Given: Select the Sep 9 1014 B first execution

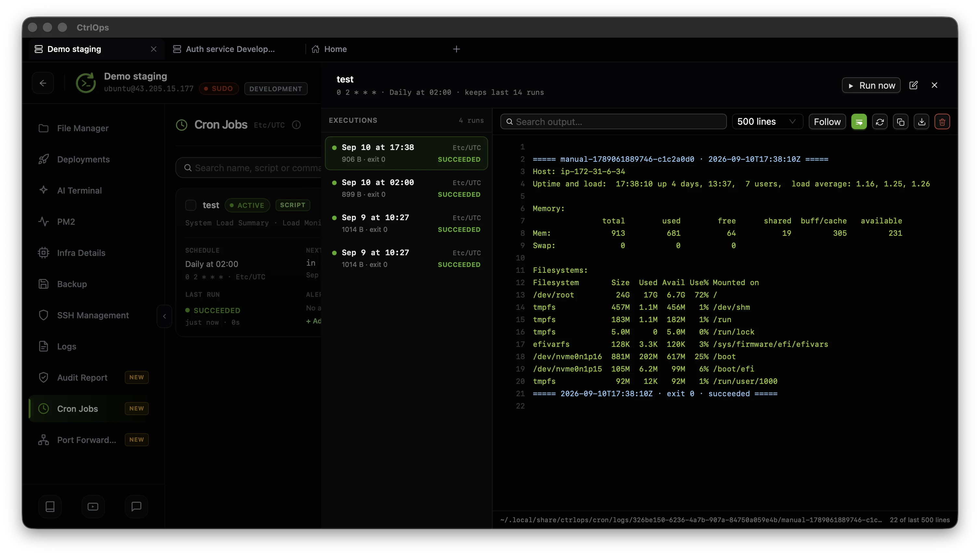Looking at the screenshot, I should coord(406,223).
